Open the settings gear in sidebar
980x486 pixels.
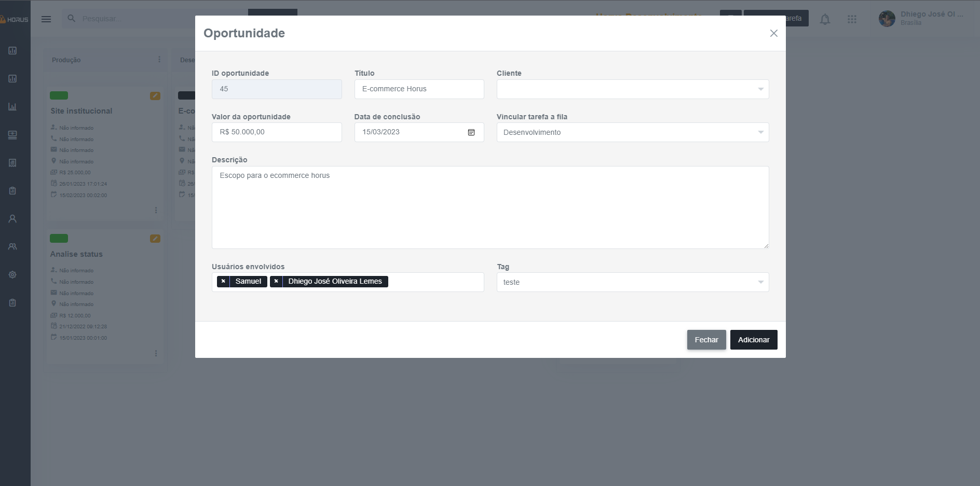point(12,274)
